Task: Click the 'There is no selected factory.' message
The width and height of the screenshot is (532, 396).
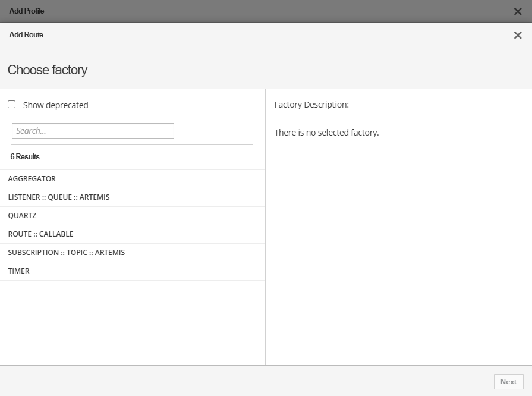Action: (326, 133)
